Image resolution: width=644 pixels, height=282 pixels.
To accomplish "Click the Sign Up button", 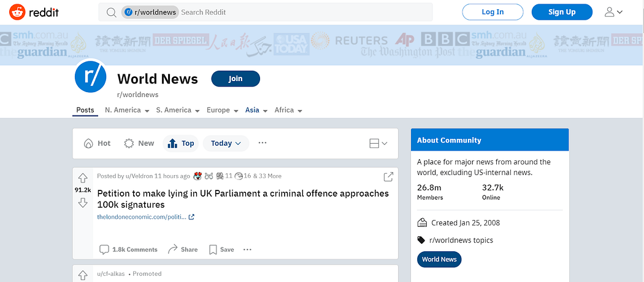I will (x=562, y=12).
